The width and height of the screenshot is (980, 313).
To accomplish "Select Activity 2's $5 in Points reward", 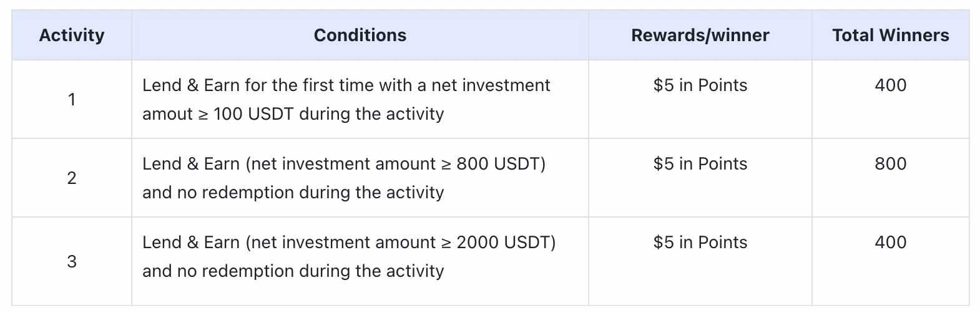I will pos(700,164).
